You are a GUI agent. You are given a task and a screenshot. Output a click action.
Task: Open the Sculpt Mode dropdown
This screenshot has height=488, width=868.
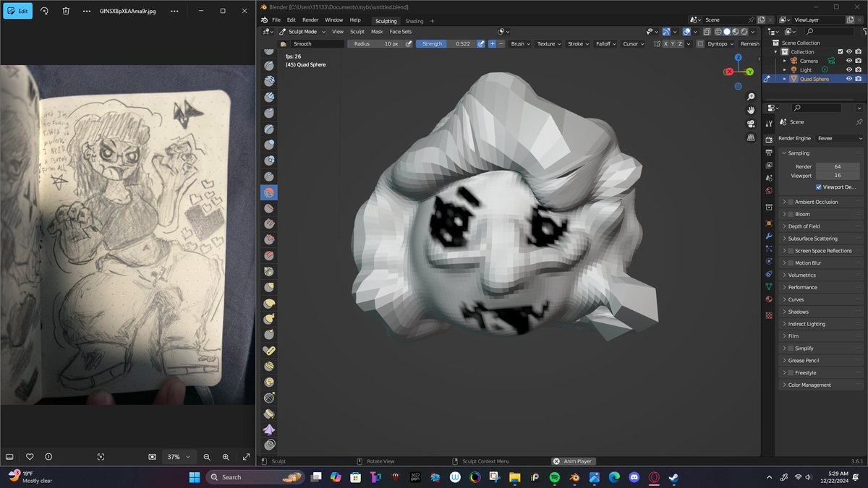click(x=304, y=31)
